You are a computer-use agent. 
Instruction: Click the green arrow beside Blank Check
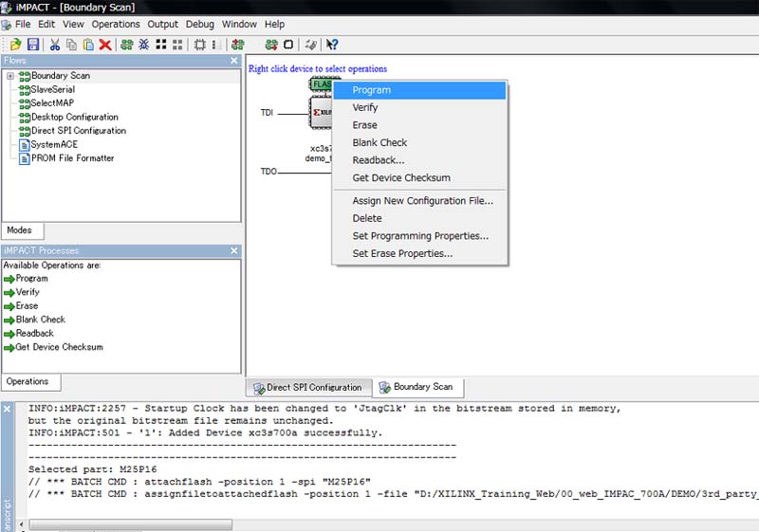pos(9,321)
